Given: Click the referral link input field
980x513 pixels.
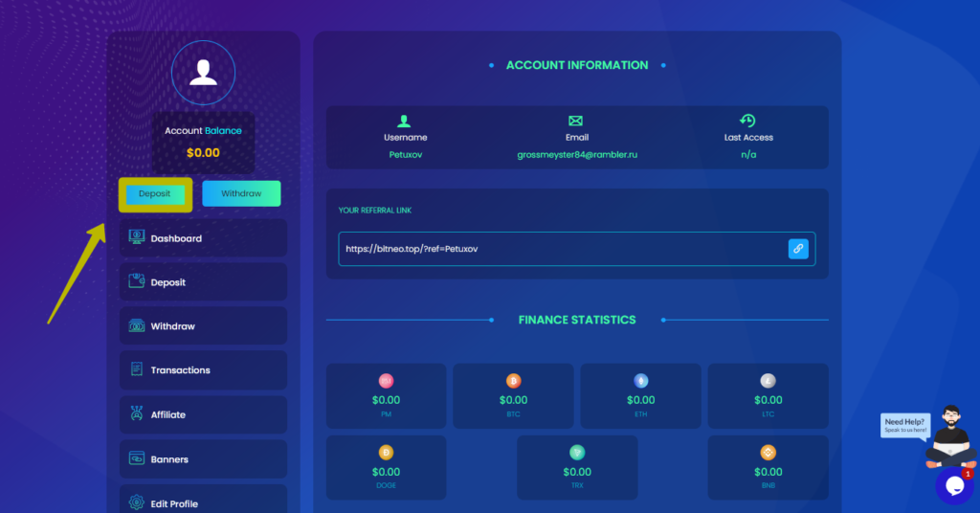Looking at the screenshot, I should [x=577, y=249].
